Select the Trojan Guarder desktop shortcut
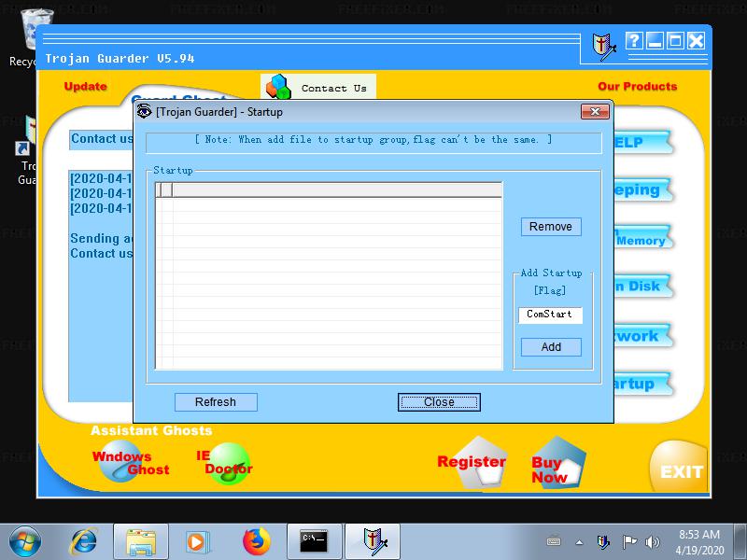Screen dimensions: 747x560 click(26, 151)
